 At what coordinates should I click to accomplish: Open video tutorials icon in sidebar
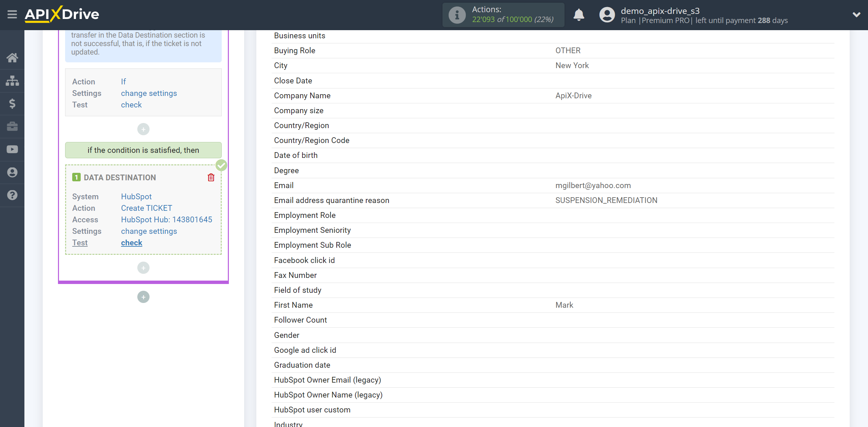(x=12, y=149)
